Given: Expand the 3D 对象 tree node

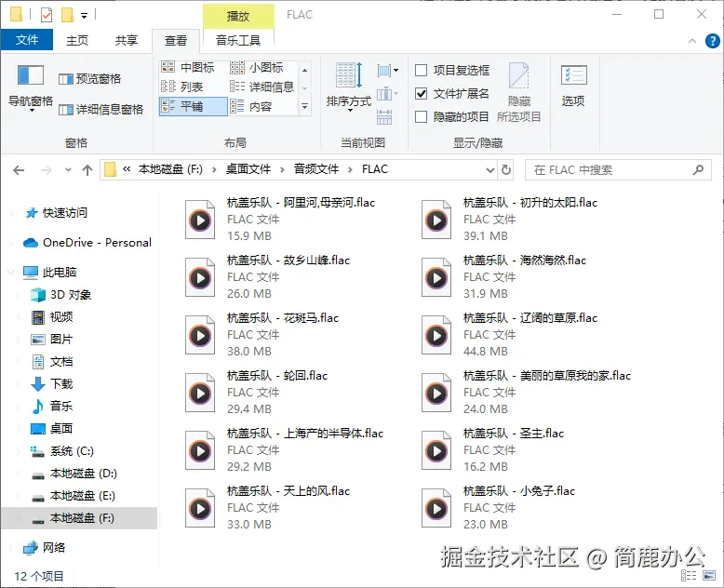Looking at the screenshot, I should pos(19,294).
